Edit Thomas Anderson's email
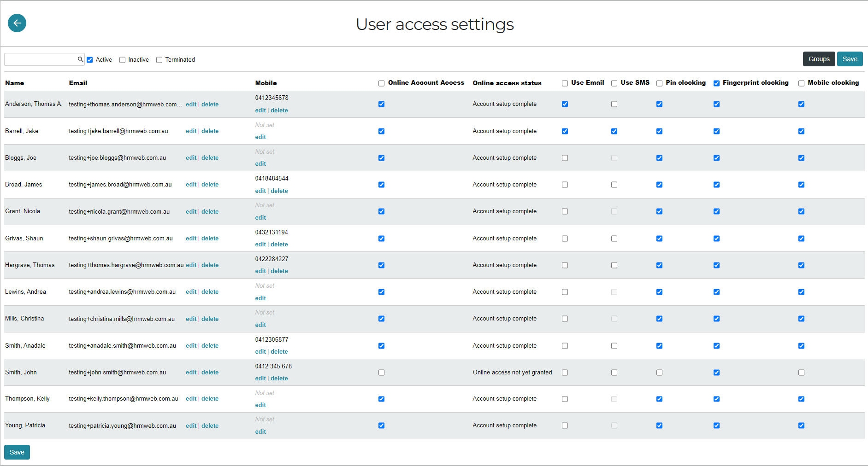 [191, 105]
